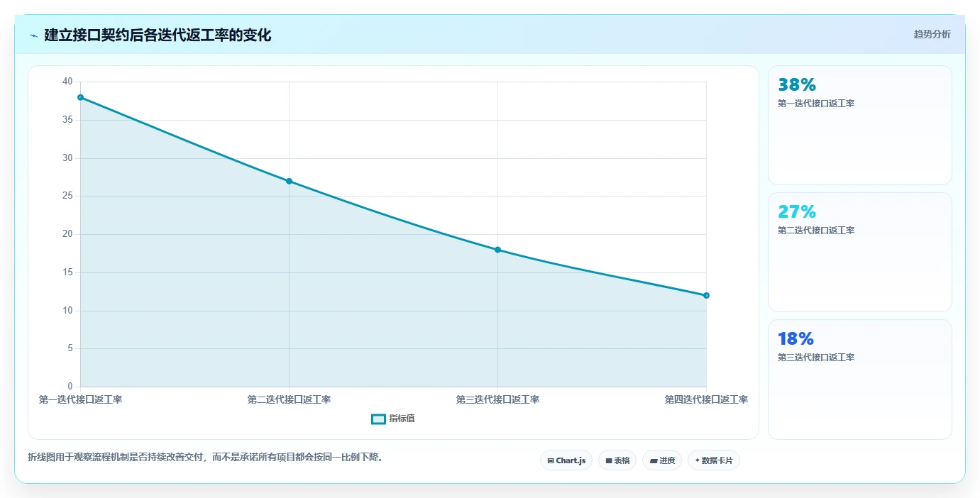
Task: Click the y-axis tick label 10
Action: pyautogui.click(x=67, y=311)
